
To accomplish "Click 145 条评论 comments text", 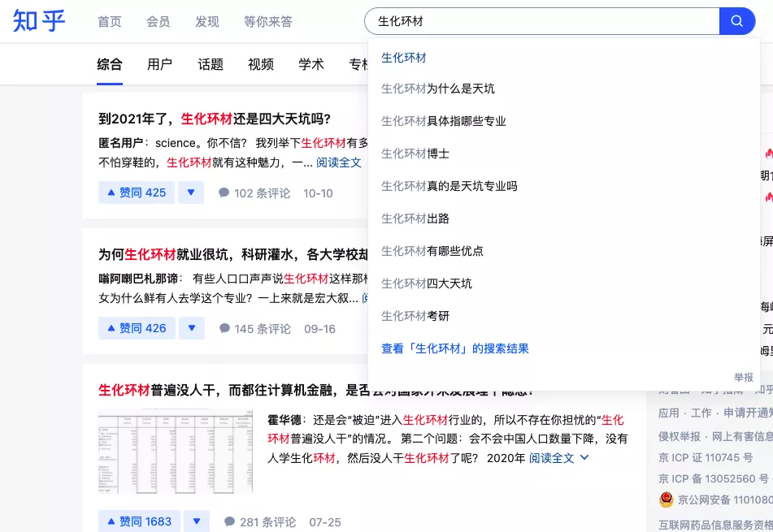I will pos(263,329).
